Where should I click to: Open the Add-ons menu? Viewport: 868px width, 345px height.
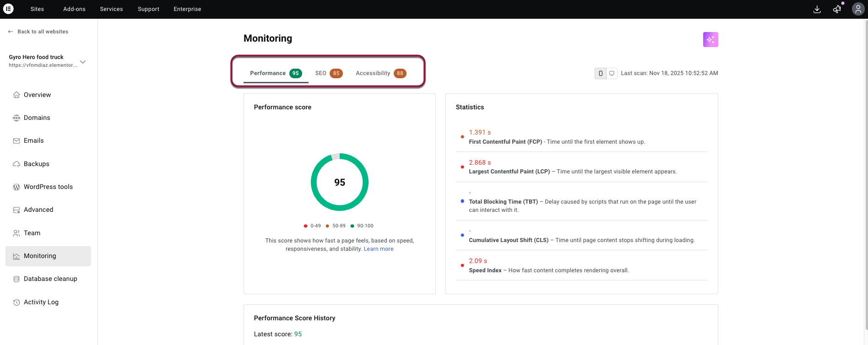(74, 9)
